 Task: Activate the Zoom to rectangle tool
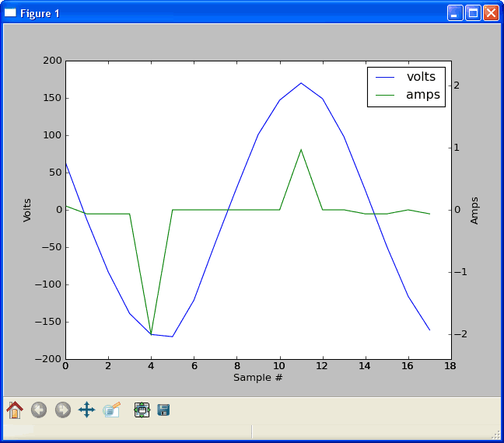point(111,410)
